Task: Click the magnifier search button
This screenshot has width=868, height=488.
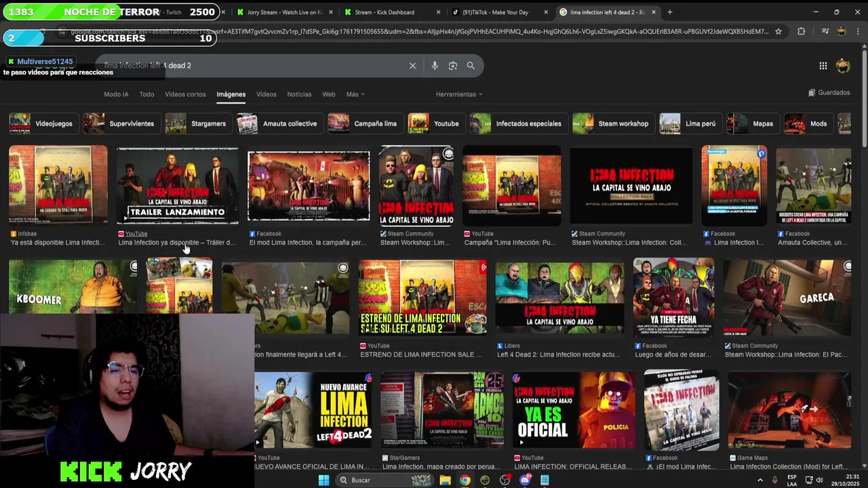Action: click(471, 66)
